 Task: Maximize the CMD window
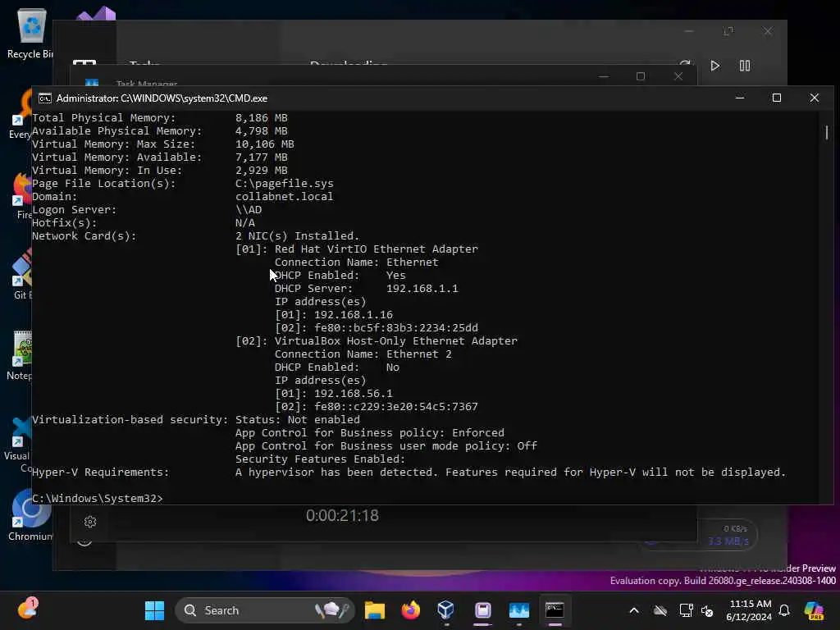(x=777, y=98)
